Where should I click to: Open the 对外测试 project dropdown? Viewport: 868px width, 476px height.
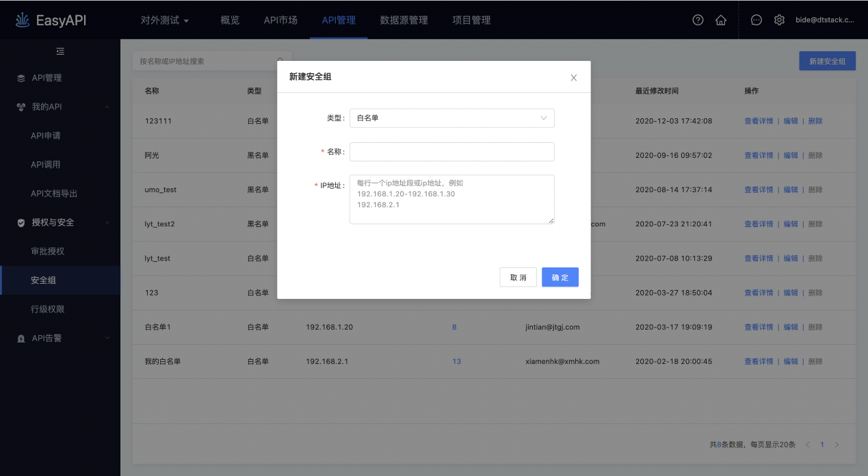(x=165, y=20)
